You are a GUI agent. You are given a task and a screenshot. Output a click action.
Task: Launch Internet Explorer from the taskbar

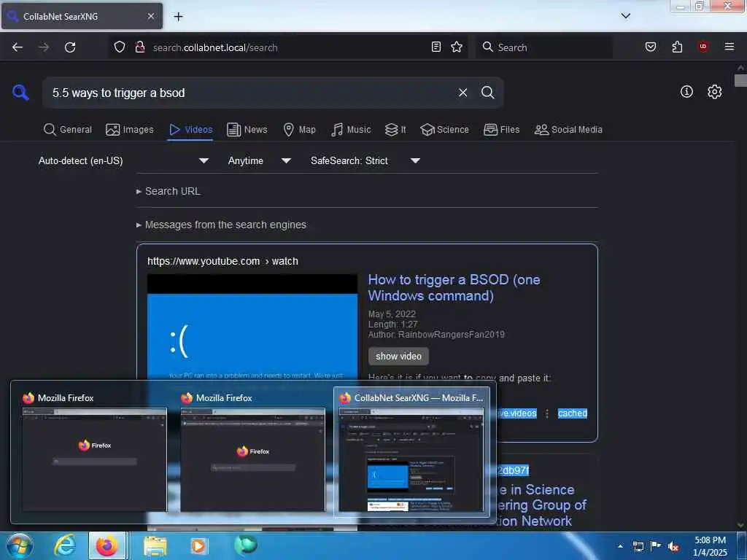[x=65, y=545]
